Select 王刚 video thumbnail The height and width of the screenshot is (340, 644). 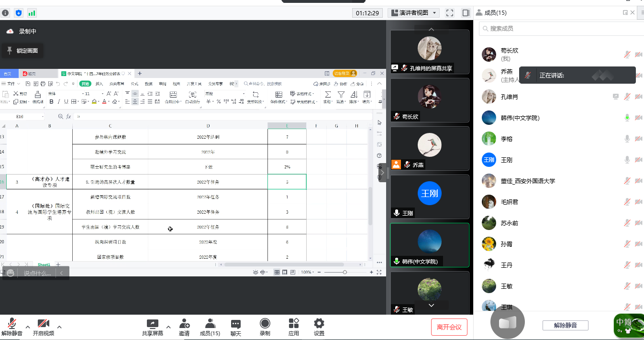coord(430,196)
